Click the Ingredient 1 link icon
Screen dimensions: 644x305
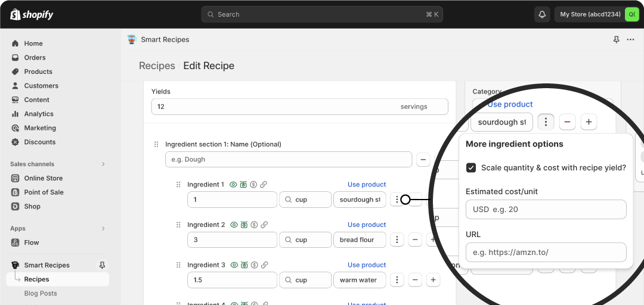tap(264, 185)
